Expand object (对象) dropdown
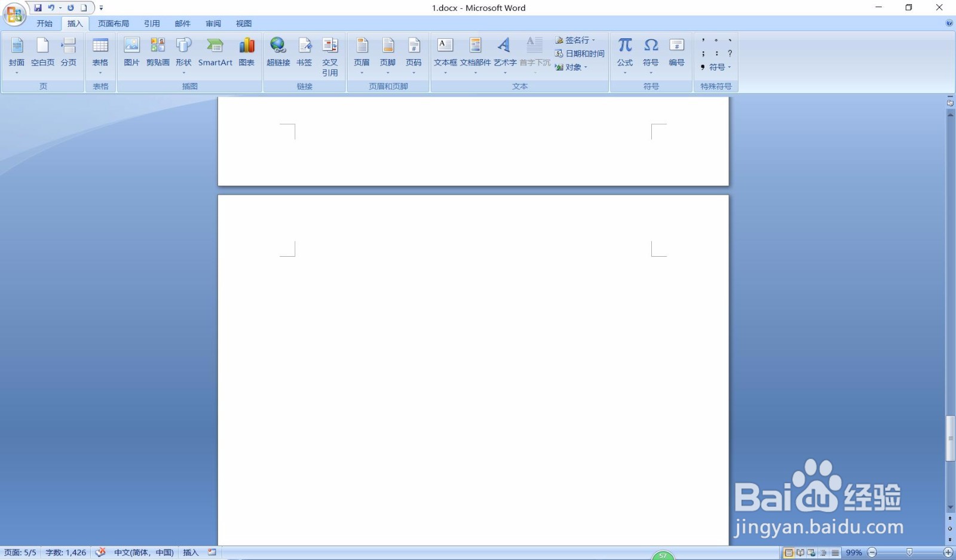This screenshot has width=956, height=560. pyautogui.click(x=586, y=67)
